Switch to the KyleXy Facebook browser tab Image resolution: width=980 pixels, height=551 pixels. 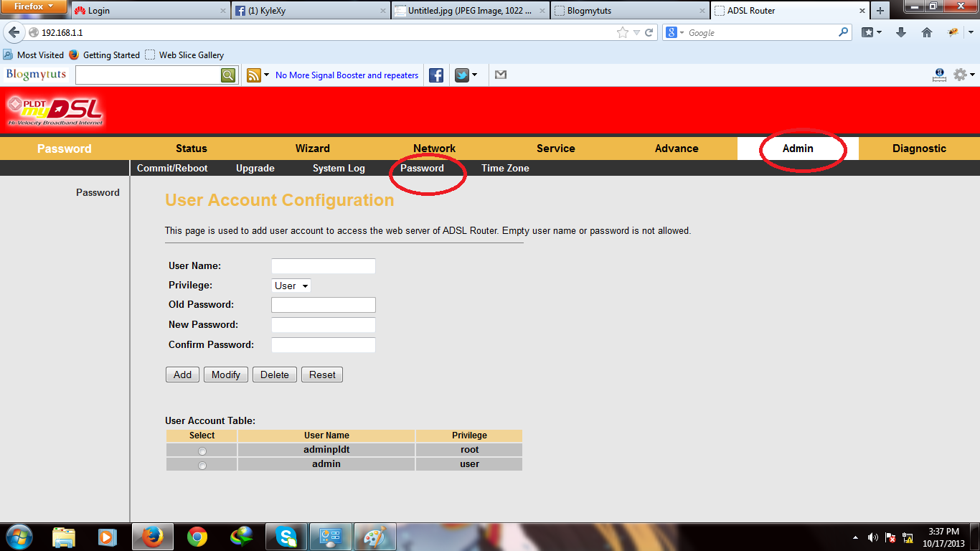tap(311, 11)
